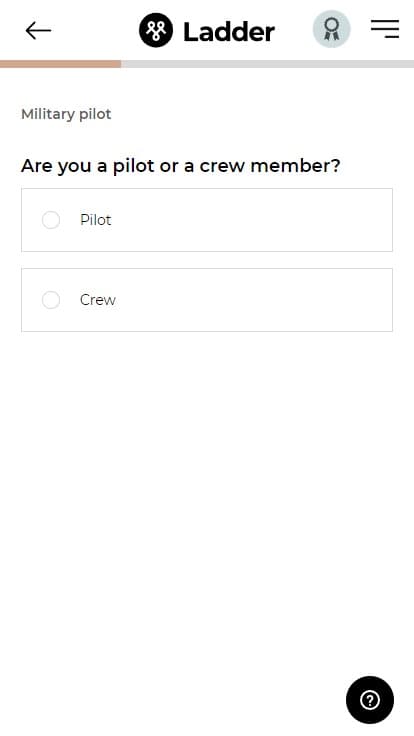
Task: Click the pilot or crew member question heading
Action: pos(181,166)
